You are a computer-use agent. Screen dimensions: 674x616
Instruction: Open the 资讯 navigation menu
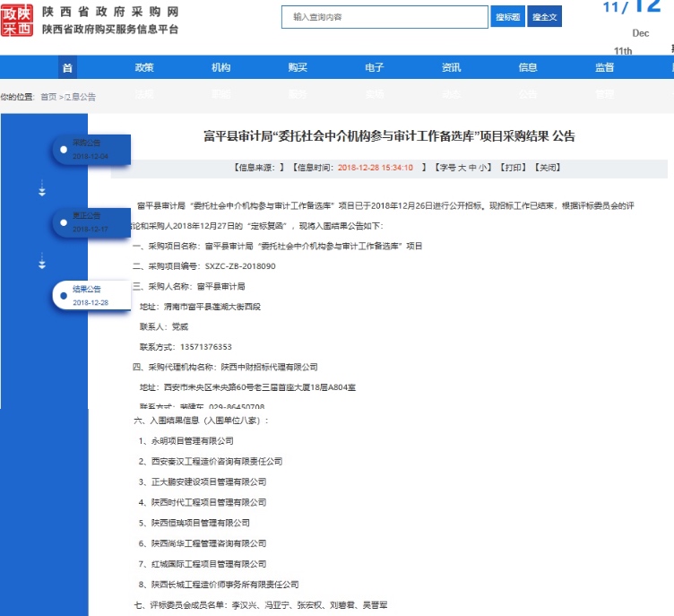coord(452,67)
